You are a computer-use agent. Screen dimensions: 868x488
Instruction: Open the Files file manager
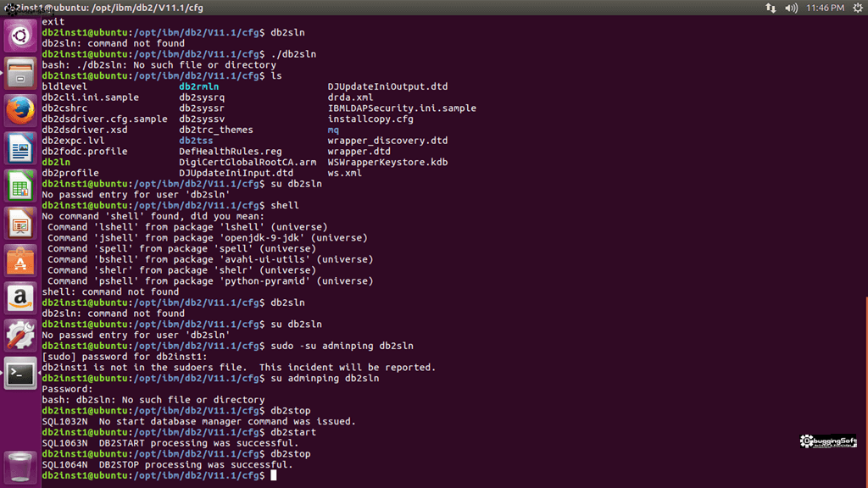click(19, 72)
